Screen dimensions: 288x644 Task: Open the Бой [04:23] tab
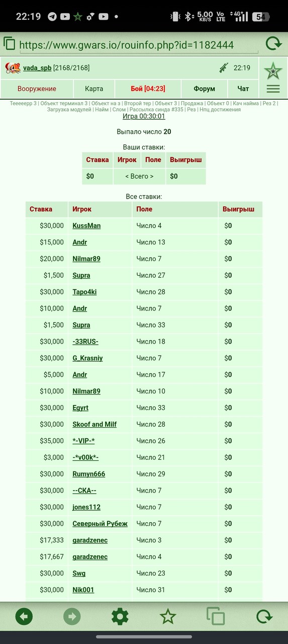click(148, 89)
